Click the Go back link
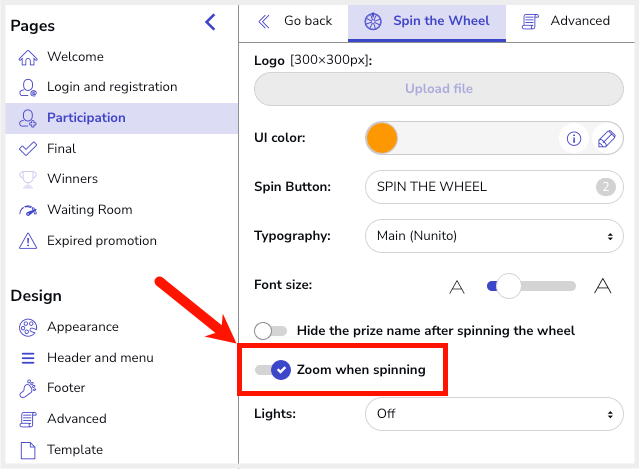This screenshot has height=469, width=639. [x=295, y=21]
